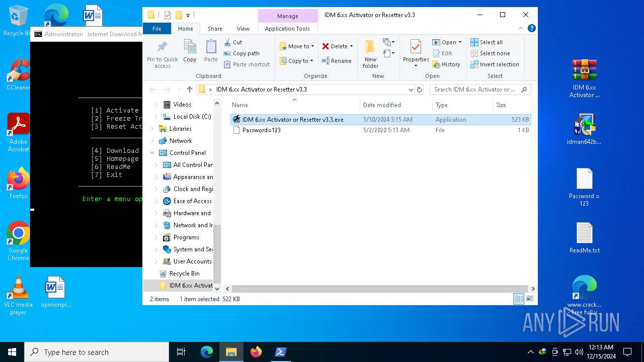Click Paste shortcut in the ribbon
This screenshot has width=644, height=362.
point(247,64)
